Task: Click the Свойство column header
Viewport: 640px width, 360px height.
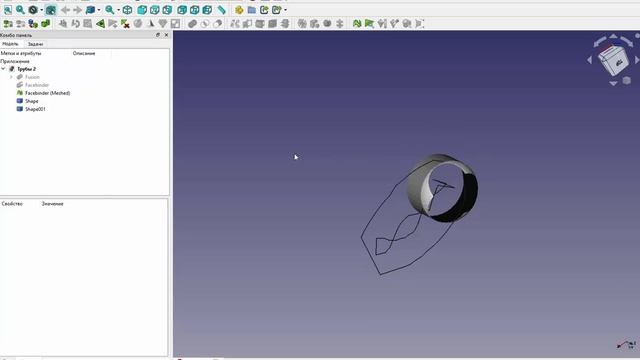Action: [12, 204]
